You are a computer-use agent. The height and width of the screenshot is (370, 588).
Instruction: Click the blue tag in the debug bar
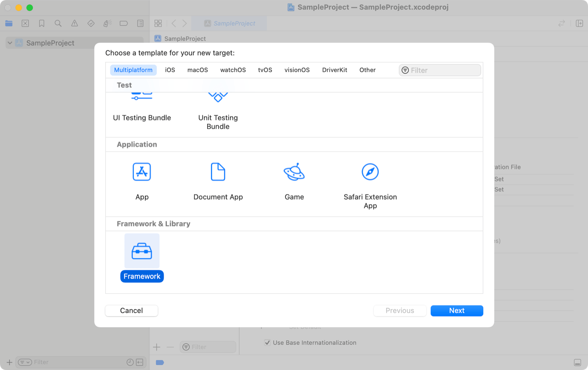pos(160,362)
